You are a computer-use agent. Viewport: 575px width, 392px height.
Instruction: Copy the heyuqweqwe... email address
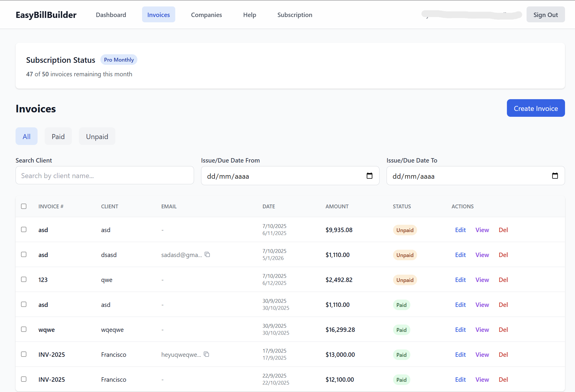coord(206,354)
